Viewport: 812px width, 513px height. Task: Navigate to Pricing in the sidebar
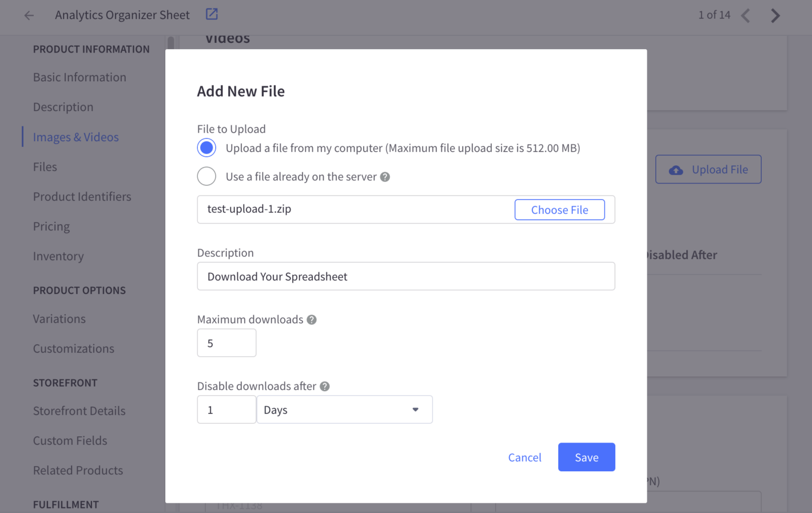[x=51, y=226]
